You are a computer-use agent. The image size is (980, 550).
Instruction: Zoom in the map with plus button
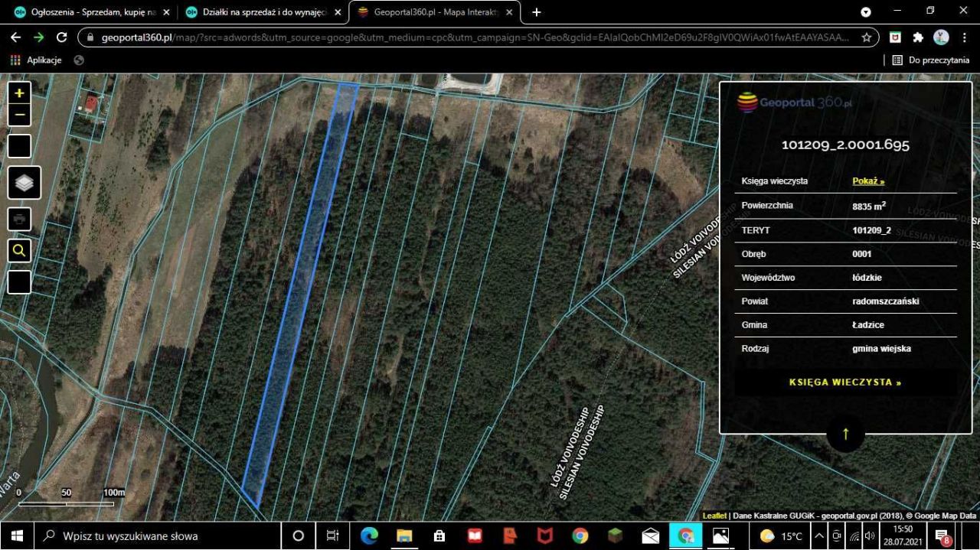click(19, 93)
